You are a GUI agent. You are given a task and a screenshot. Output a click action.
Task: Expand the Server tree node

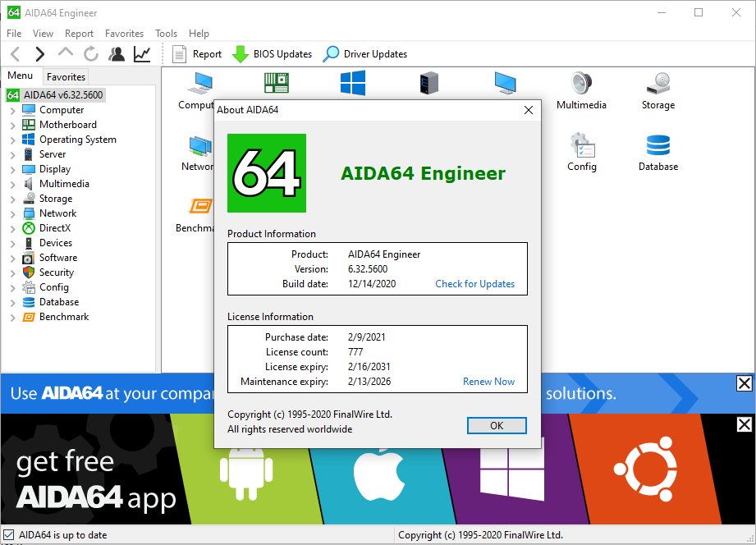[12, 155]
